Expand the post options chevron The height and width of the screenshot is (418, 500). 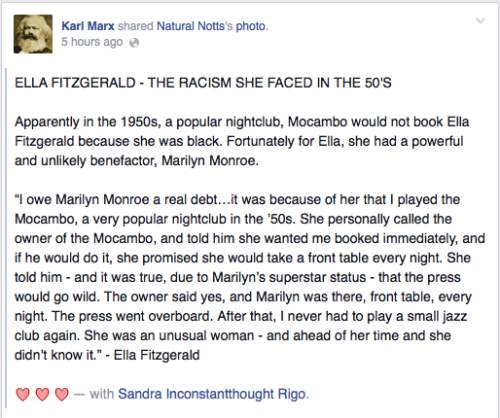coord(480,21)
